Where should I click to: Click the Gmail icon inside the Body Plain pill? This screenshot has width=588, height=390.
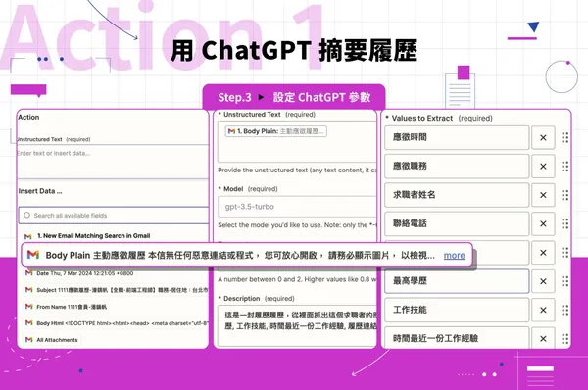coord(231,131)
